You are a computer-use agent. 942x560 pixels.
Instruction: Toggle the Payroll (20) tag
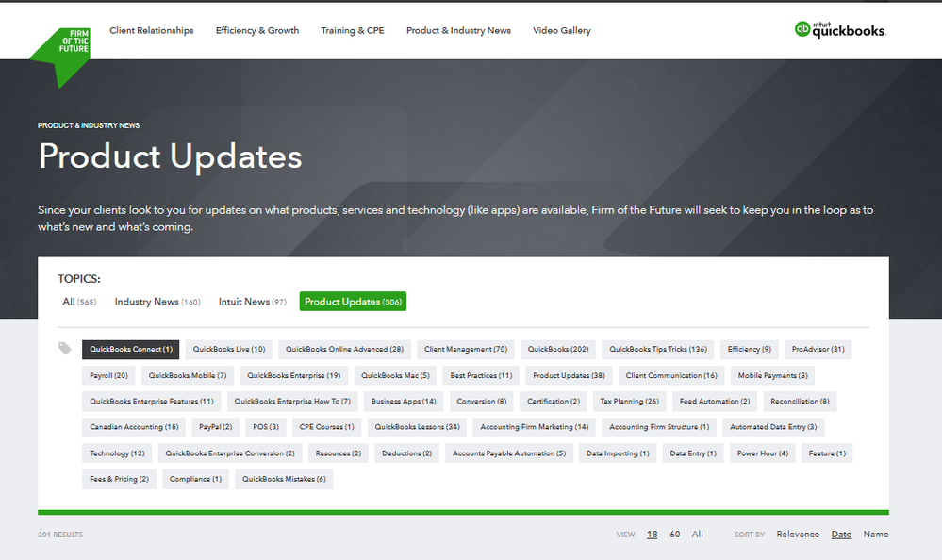click(108, 375)
